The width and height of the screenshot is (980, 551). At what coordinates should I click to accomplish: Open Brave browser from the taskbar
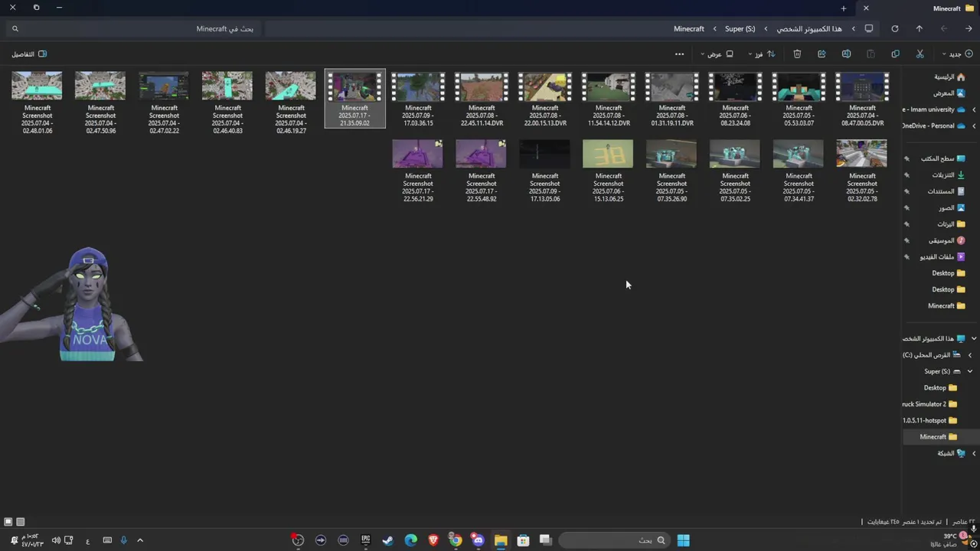coord(433,540)
